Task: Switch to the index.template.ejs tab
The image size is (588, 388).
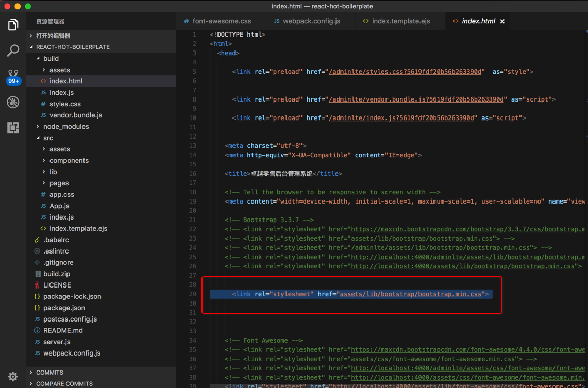Action: 400,21
